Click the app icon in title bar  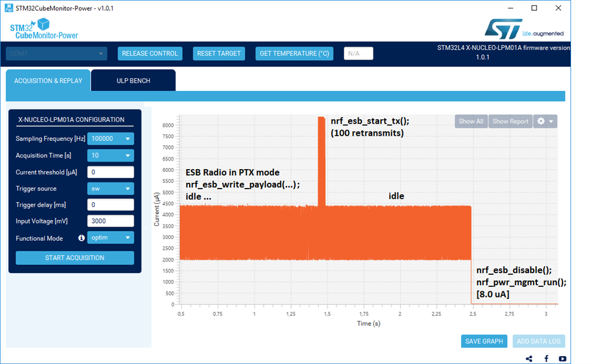9,8
